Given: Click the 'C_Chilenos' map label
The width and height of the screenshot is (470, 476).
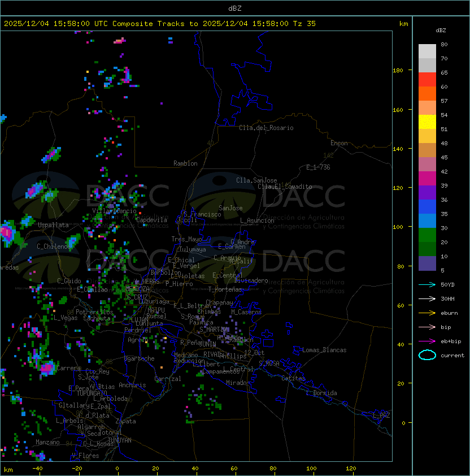Looking at the screenshot, I should click(x=54, y=246).
